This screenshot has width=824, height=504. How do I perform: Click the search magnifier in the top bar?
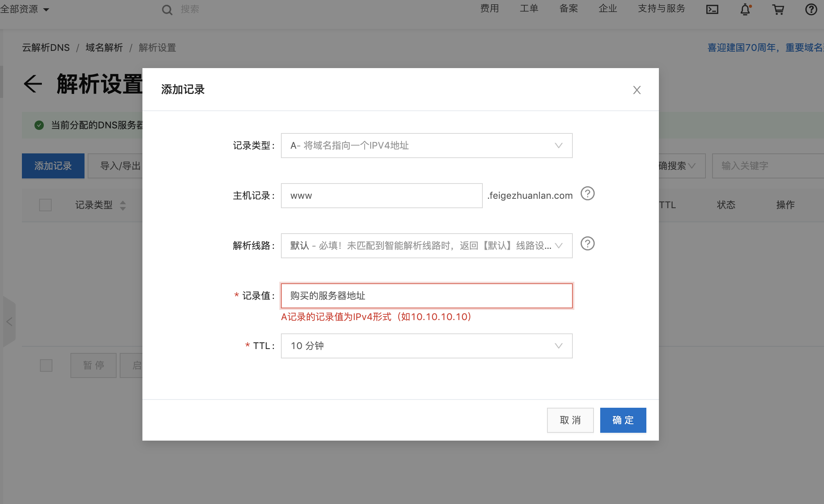[167, 9]
